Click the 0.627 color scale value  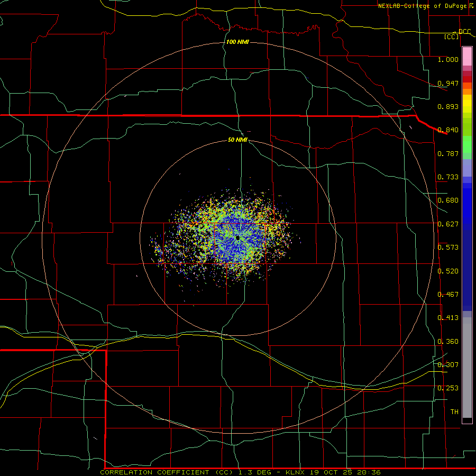click(x=448, y=224)
